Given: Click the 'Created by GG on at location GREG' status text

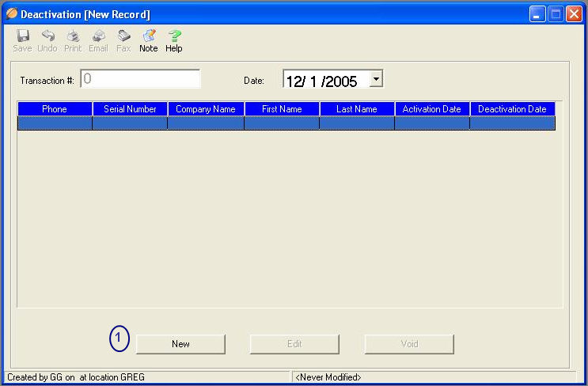Looking at the screenshot, I should click(x=76, y=377).
